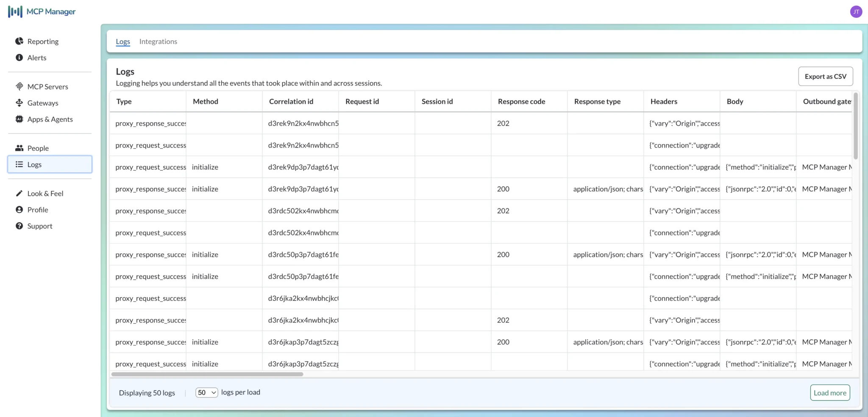Click the Alerts info icon
868x417 pixels.
pos(19,58)
